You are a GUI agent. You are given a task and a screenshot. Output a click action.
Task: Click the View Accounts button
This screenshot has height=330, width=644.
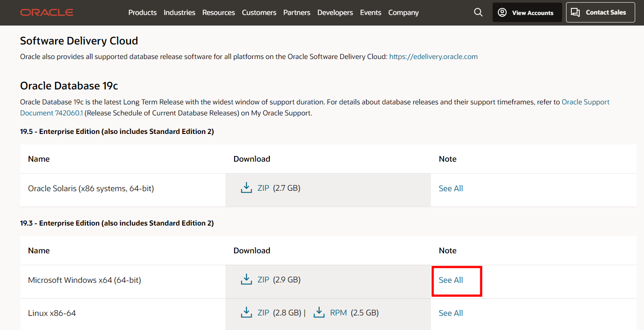coord(527,12)
